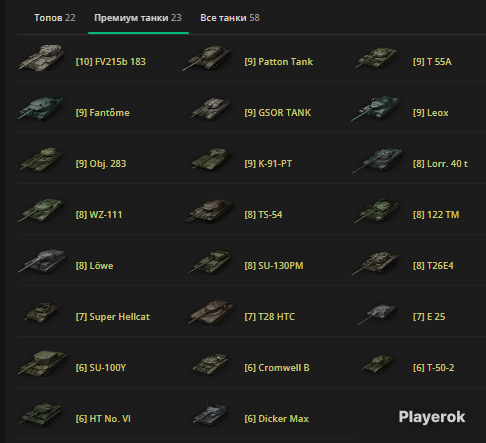The height and width of the screenshot is (443, 486).
Task: Click the K-91-PT tank icon
Action: 211,159
